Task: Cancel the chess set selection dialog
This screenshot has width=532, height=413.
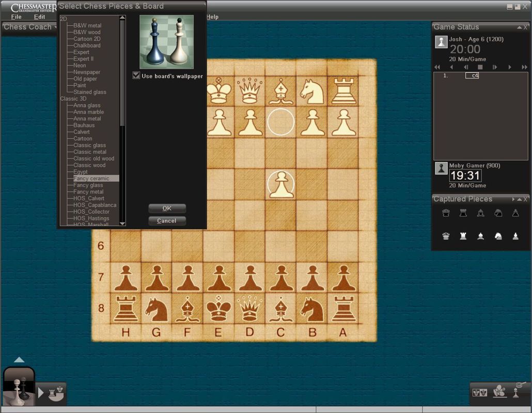Action: pos(167,221)
